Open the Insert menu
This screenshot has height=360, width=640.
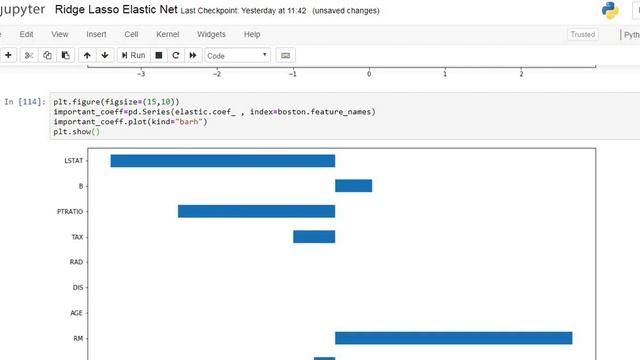pyautogui.click(x=96, y=34)
